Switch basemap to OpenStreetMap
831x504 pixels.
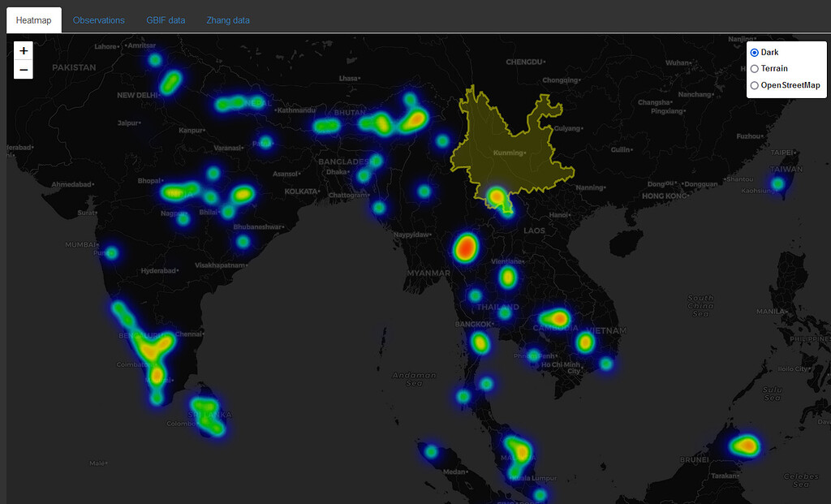(x=755, y=85)
